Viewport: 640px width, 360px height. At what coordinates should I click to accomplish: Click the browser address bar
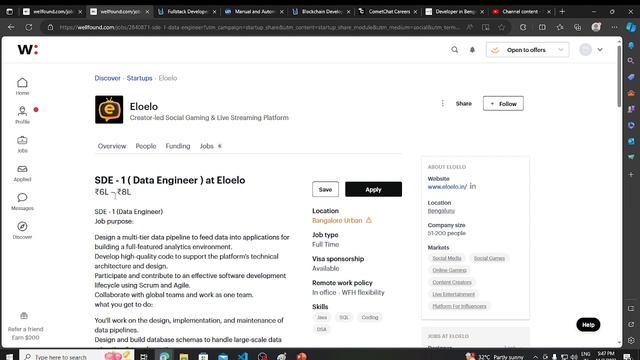click(x=259, y=27)
